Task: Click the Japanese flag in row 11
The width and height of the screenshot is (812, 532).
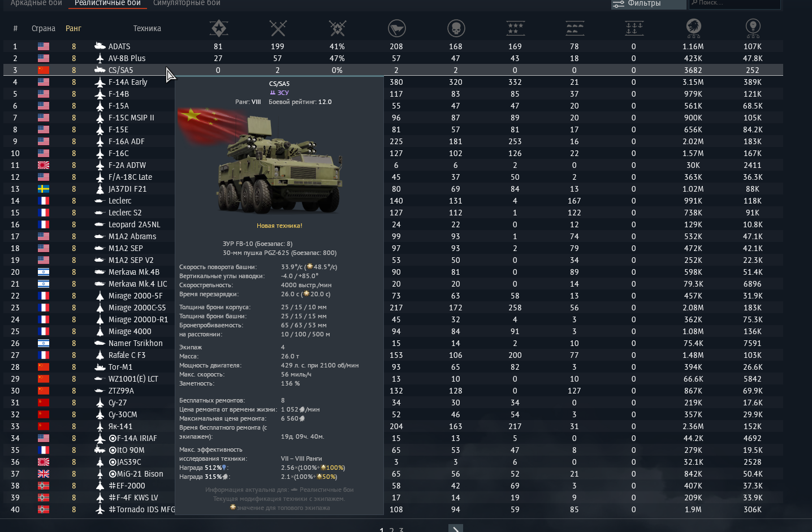Action: click(x=44, y=165)
